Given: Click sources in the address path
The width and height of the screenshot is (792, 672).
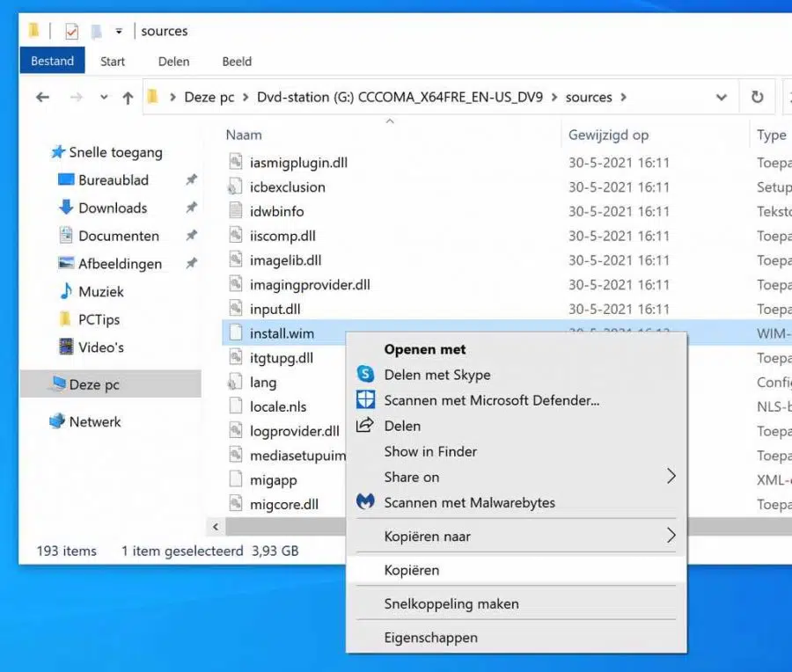Looking at the screenshot, I should [x=589, y=97].
